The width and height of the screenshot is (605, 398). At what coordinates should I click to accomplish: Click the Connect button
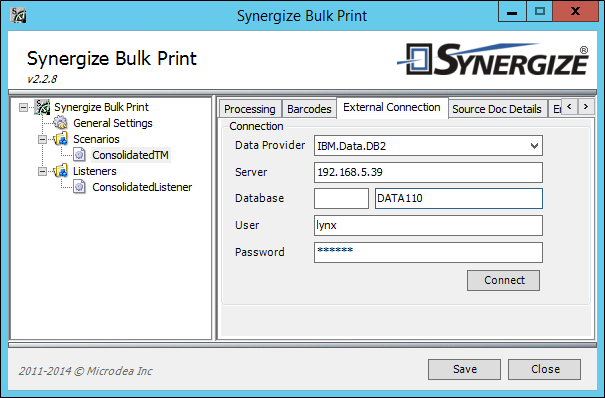504,280
